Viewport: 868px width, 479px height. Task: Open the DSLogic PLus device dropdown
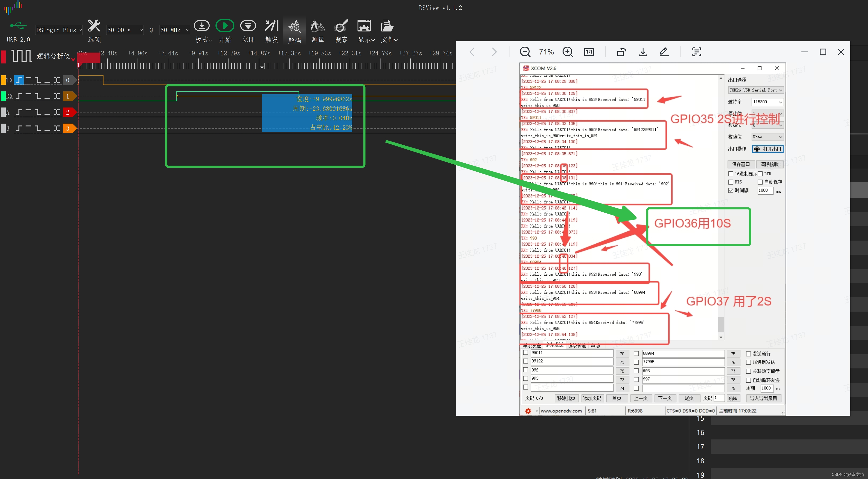click(x=59, y=30)
